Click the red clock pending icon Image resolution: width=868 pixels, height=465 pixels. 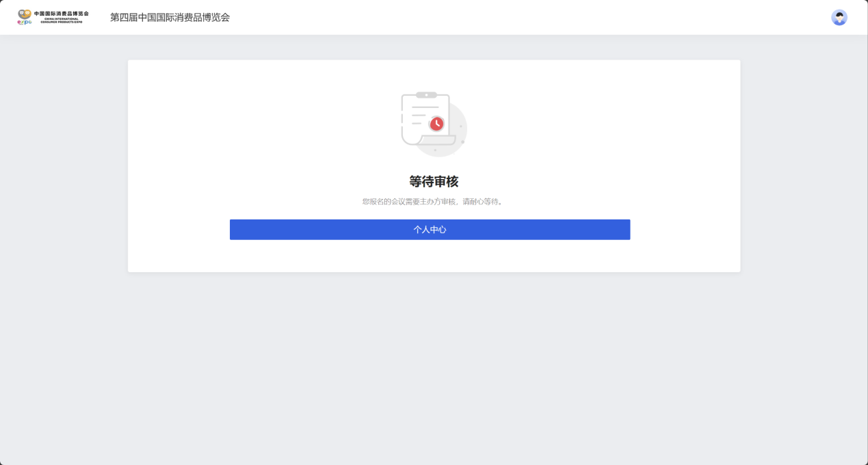coord(436,124)
